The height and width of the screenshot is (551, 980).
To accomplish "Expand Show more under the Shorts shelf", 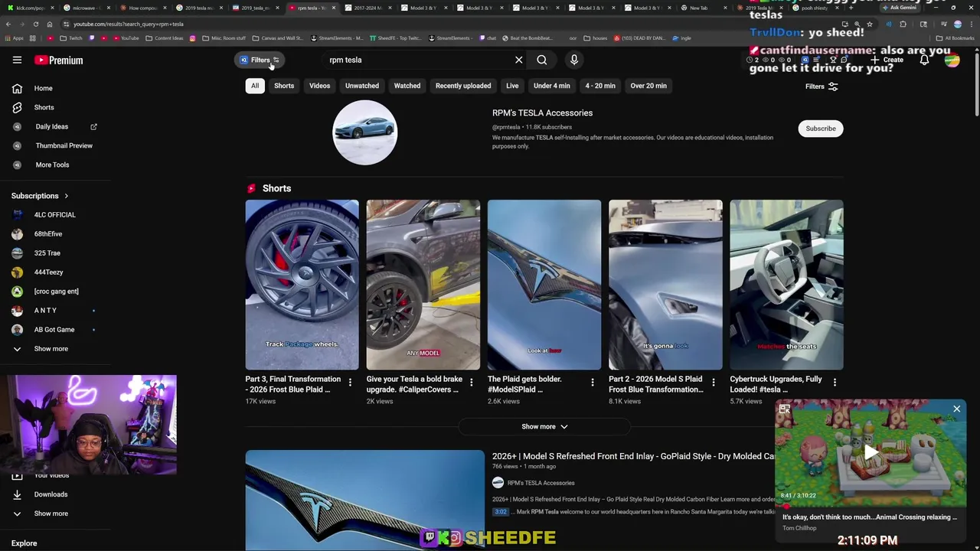I will 544,426.
